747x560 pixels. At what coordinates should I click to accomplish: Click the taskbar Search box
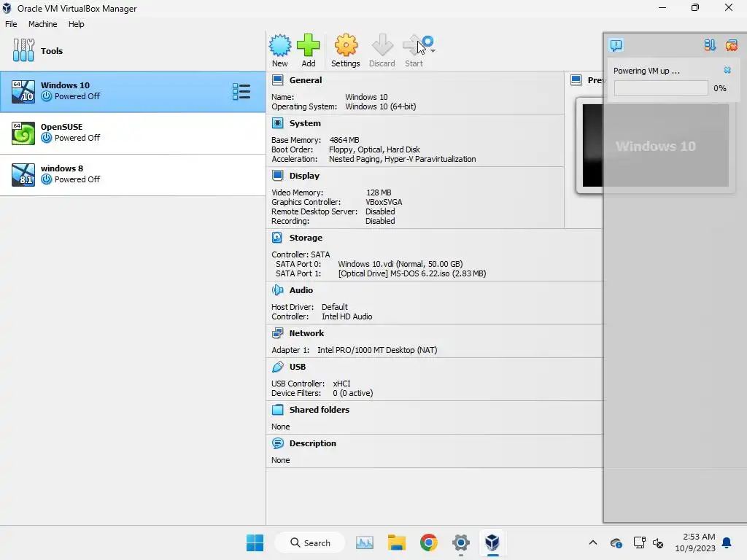pos(310,542)
